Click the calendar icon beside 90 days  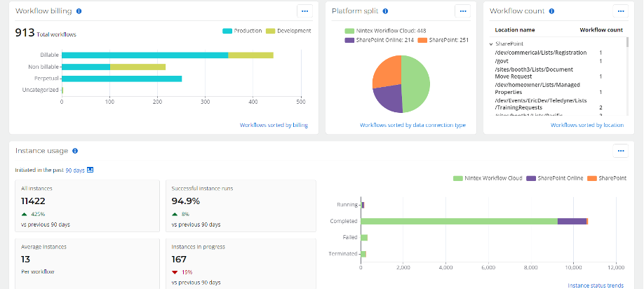(90, 170)
